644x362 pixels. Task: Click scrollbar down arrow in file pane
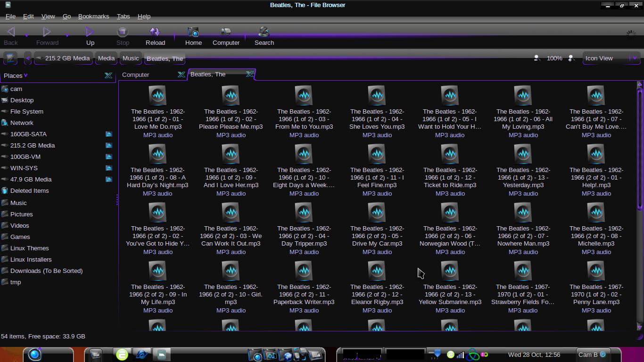pos(640,327)
